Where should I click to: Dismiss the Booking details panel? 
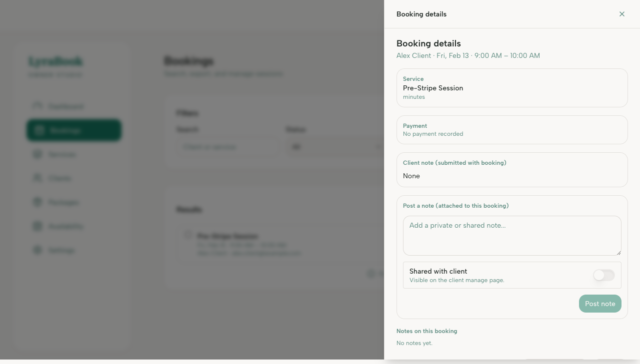click(x=621, y=14)
